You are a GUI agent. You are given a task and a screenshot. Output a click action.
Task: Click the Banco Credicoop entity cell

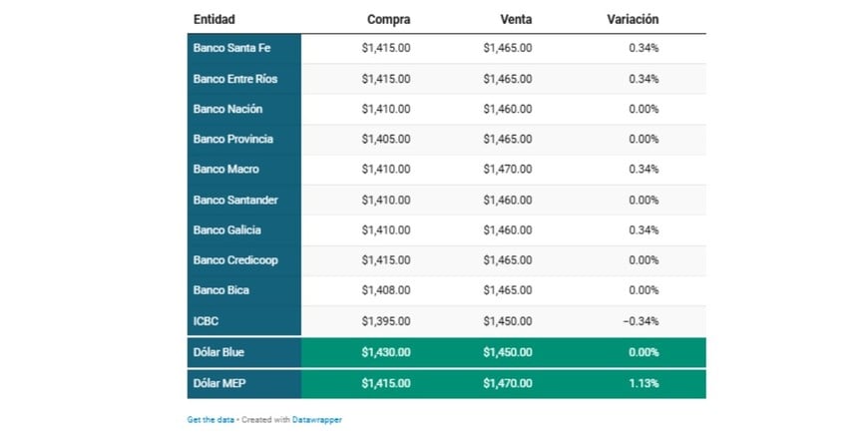(x=235, y=260)
